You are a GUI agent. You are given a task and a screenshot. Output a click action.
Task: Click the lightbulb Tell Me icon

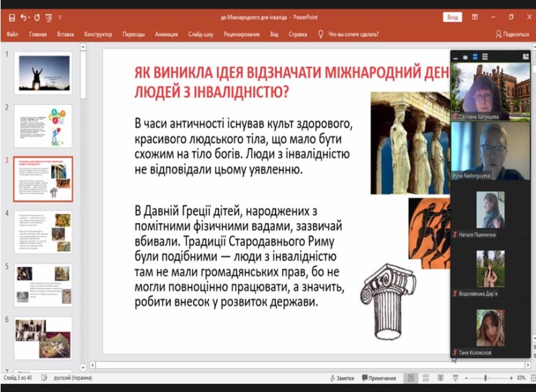coord(321,34)
